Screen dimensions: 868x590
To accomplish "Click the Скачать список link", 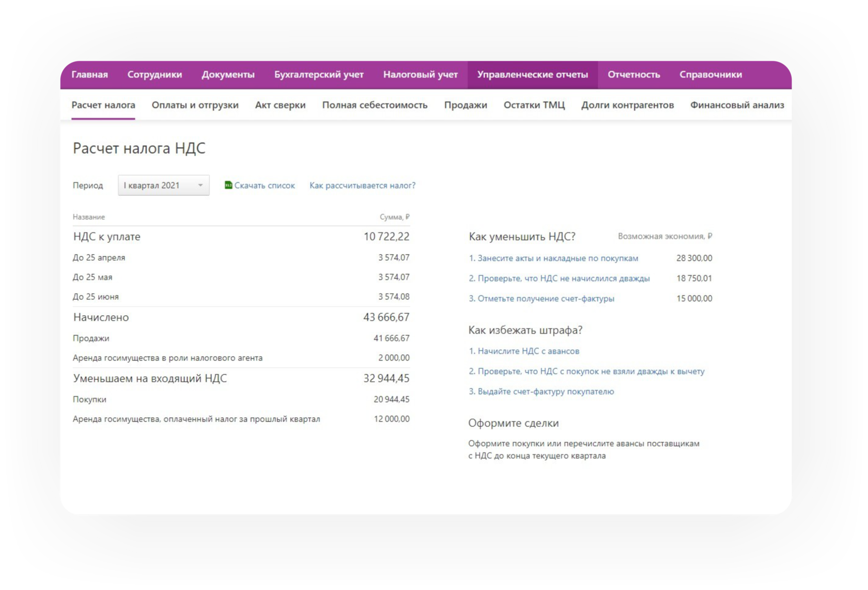I will [x=265, y=185].
